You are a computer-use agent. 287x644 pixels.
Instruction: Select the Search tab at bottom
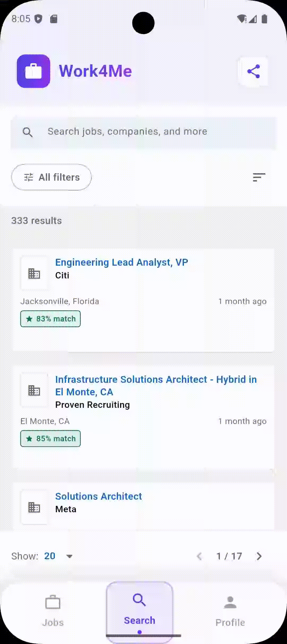[x=139, y=608]
